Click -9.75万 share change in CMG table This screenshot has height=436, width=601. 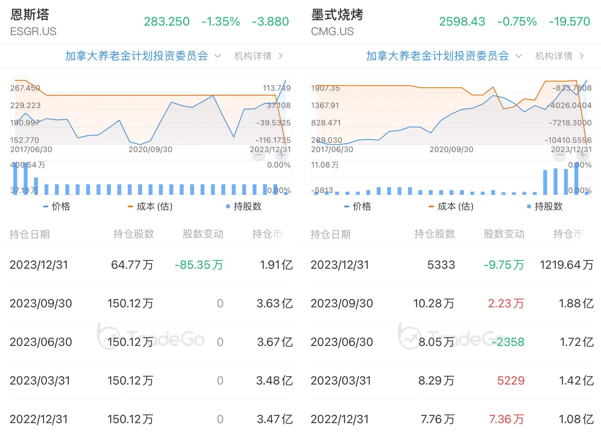coord(504,265)
